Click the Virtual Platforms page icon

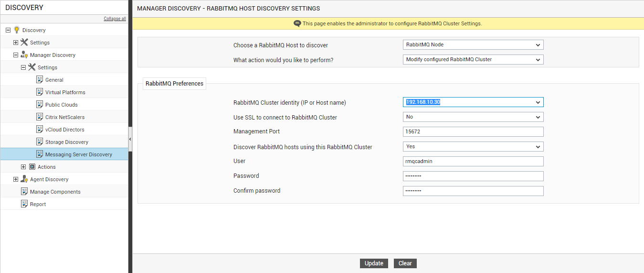tap(40, 92)
